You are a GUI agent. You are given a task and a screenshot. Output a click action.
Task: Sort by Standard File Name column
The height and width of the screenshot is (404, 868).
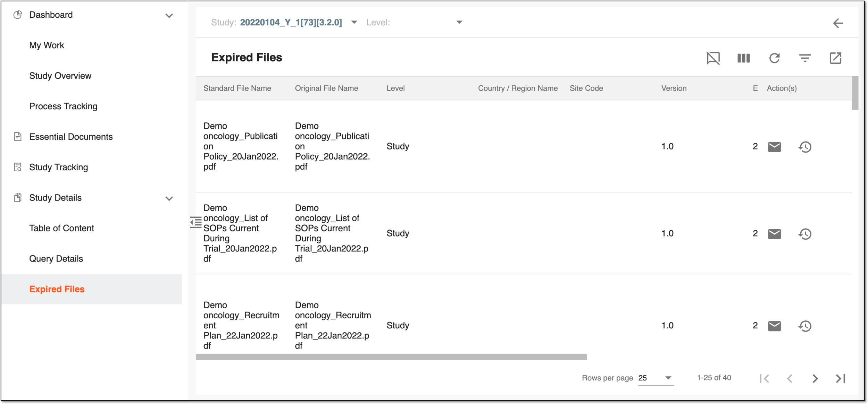click(237, 88)
